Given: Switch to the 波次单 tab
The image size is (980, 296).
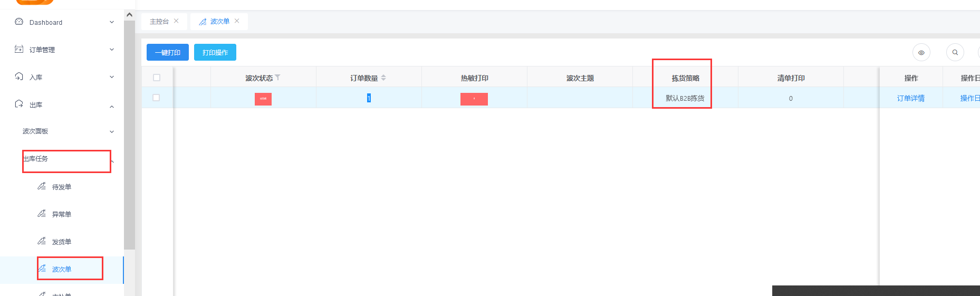Looking at the screenshot, I should tap(220, 22).
